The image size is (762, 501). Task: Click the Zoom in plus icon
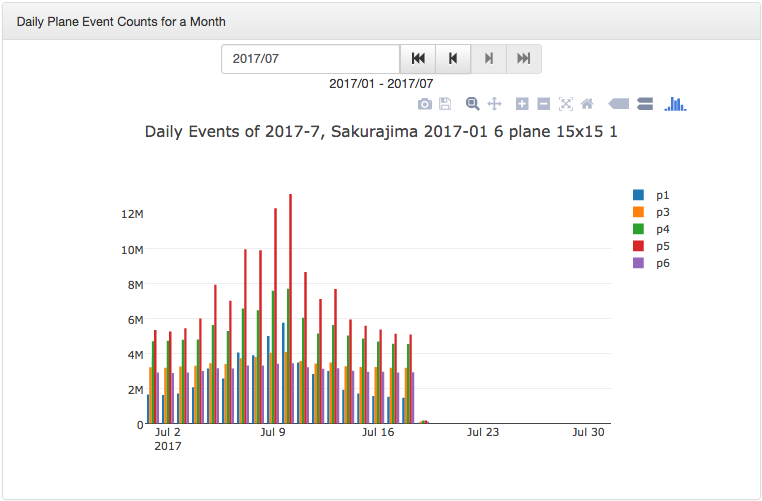tap(522, 104)
